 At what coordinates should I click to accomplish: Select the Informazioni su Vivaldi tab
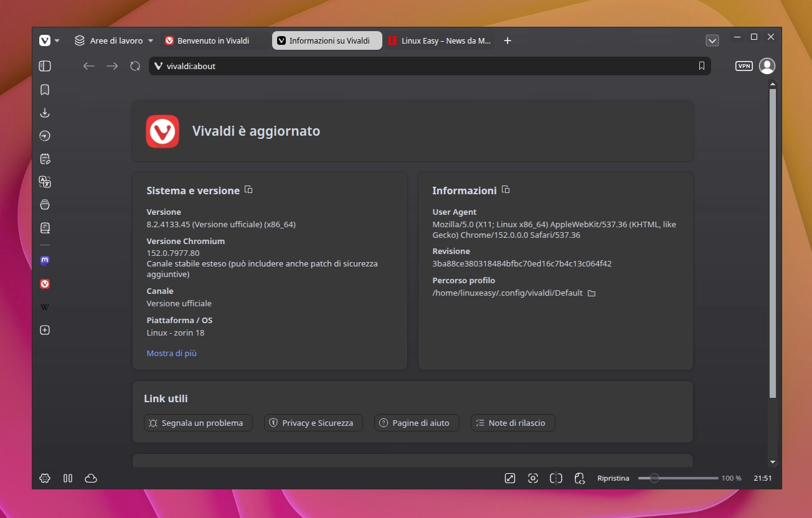pos(327,40)
